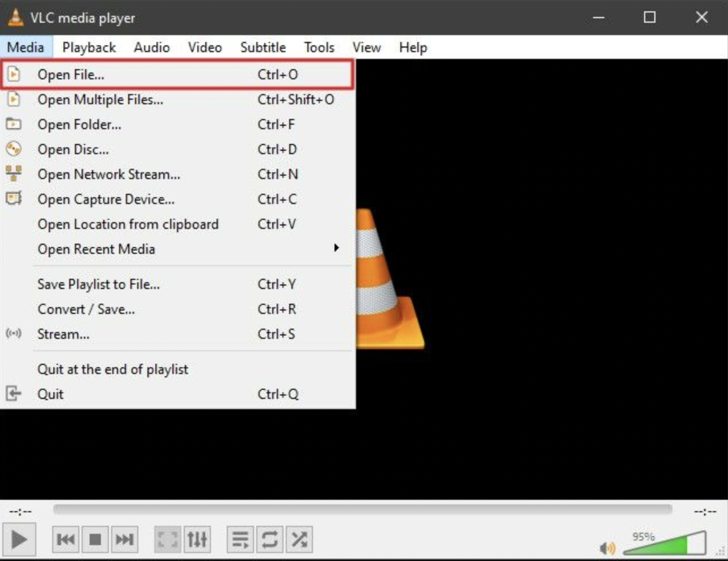Toggle the playlist view icon

pyautogui.click(x=240, y=539)
